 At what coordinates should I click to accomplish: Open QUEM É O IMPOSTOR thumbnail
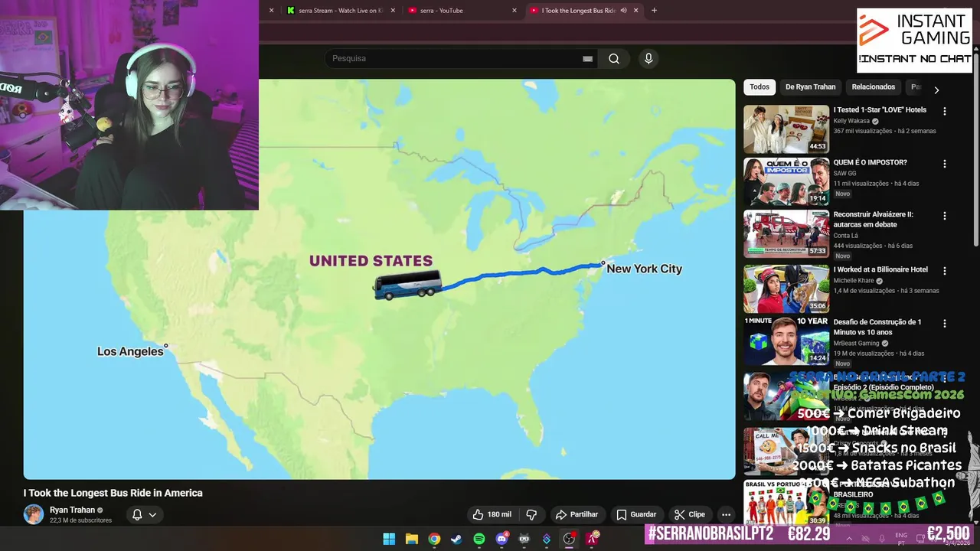click(x=786, y=182)
